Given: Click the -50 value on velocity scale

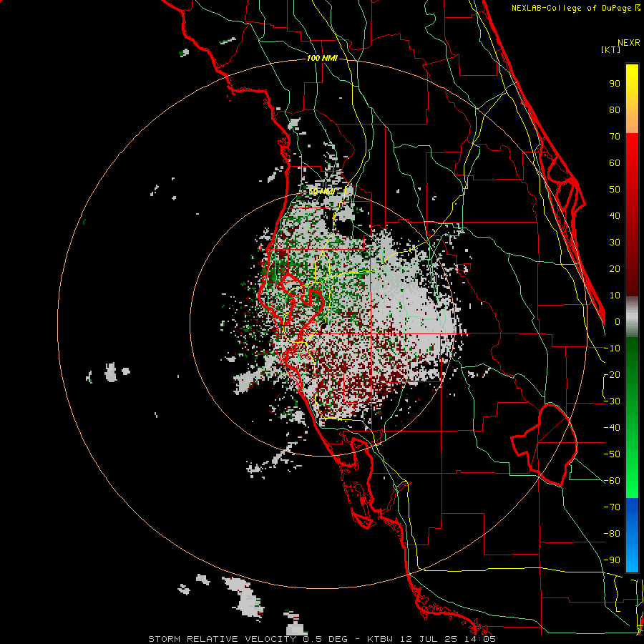Looking at the screenshot, I should click(x=612, y=454).
